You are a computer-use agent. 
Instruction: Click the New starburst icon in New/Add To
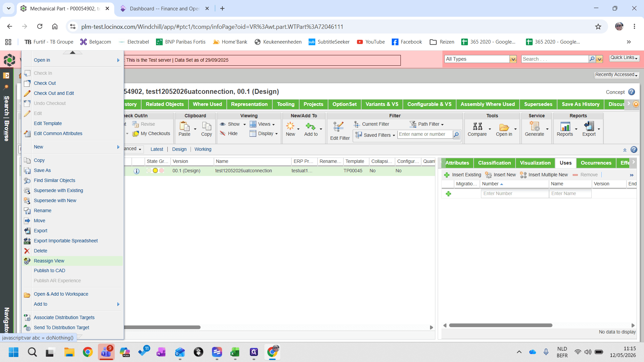click(290, 126)
